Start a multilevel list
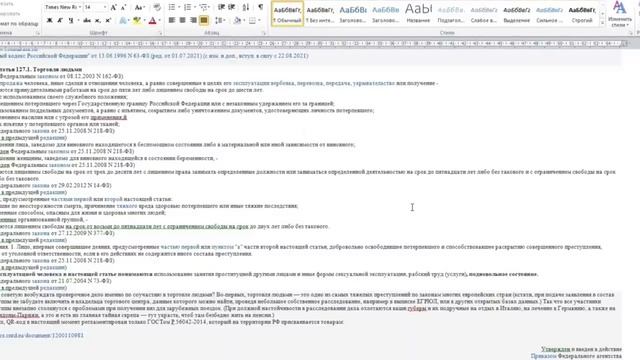The width and height of the screenshot is (640, 360). pyautogui.click(x=203, y=7)
